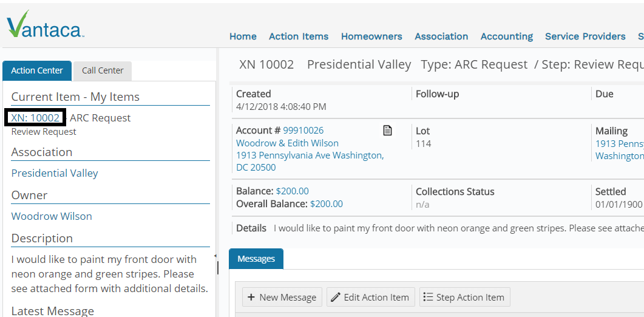The image size is (644, 317).
Task: Click the Vantaca logo
Action: pos(46,25)
